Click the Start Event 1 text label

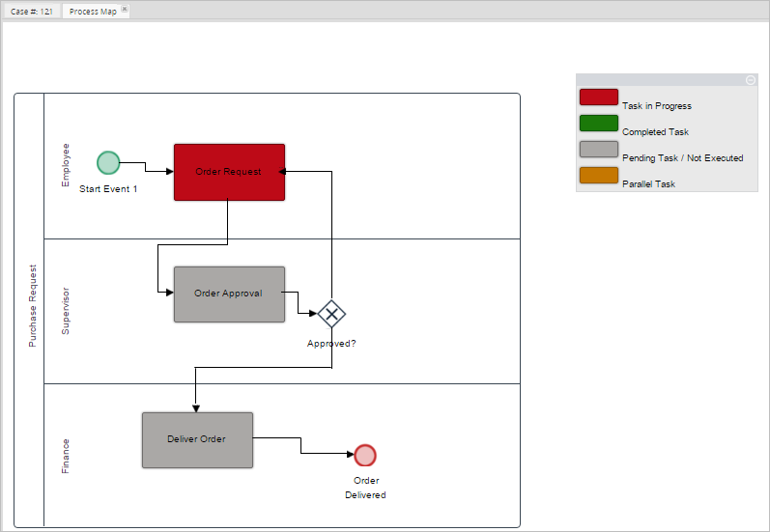tap(108, 189)
